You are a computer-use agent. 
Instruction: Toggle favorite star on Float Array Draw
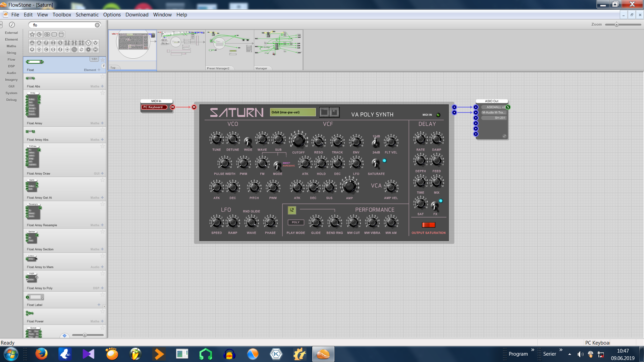[103, 146]
